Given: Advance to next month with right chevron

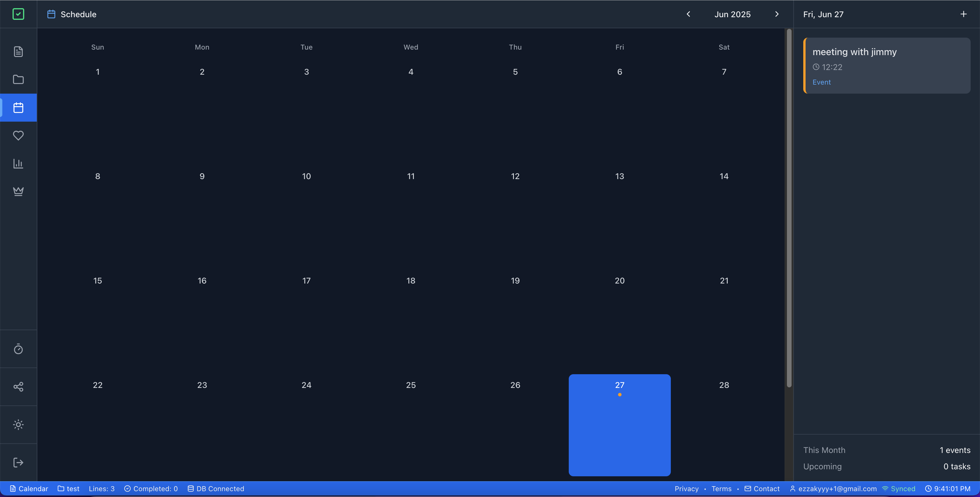Looking at the screenshot, I should [776, 14].
